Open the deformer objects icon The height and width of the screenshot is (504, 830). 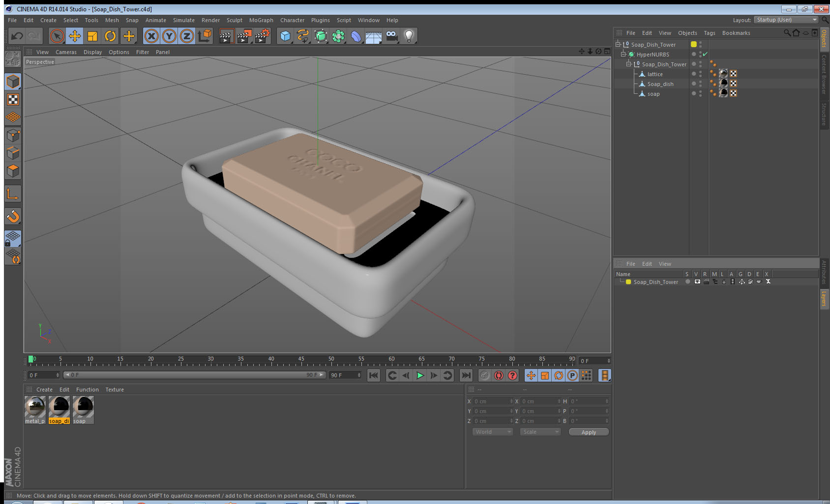coord(356,36)
